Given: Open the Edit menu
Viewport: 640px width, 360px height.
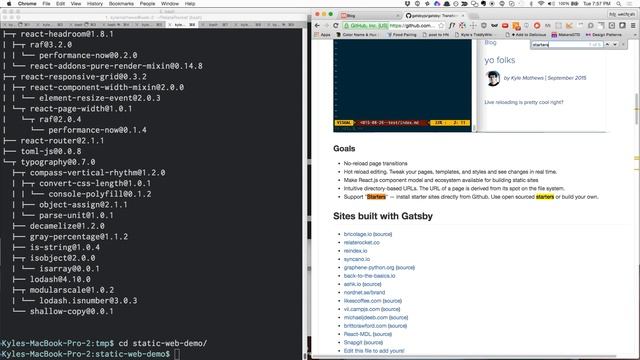Looking at the screenshot, I should tap(60, 4).
